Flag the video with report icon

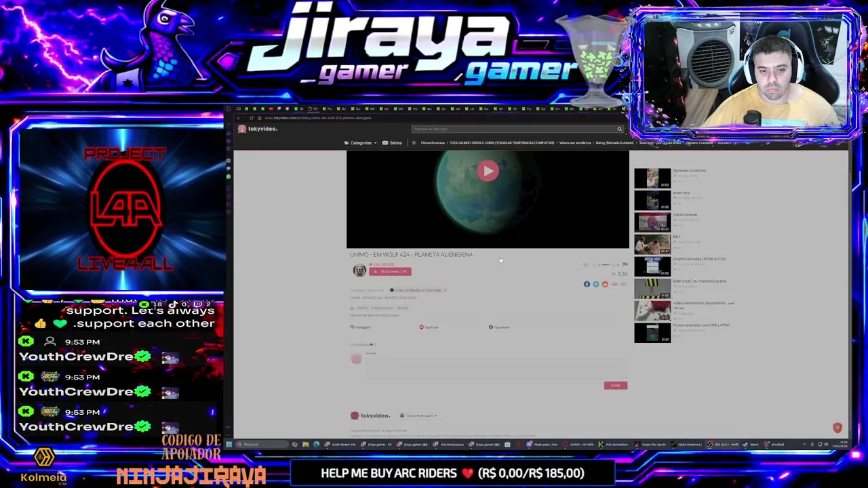pos(625,265)
